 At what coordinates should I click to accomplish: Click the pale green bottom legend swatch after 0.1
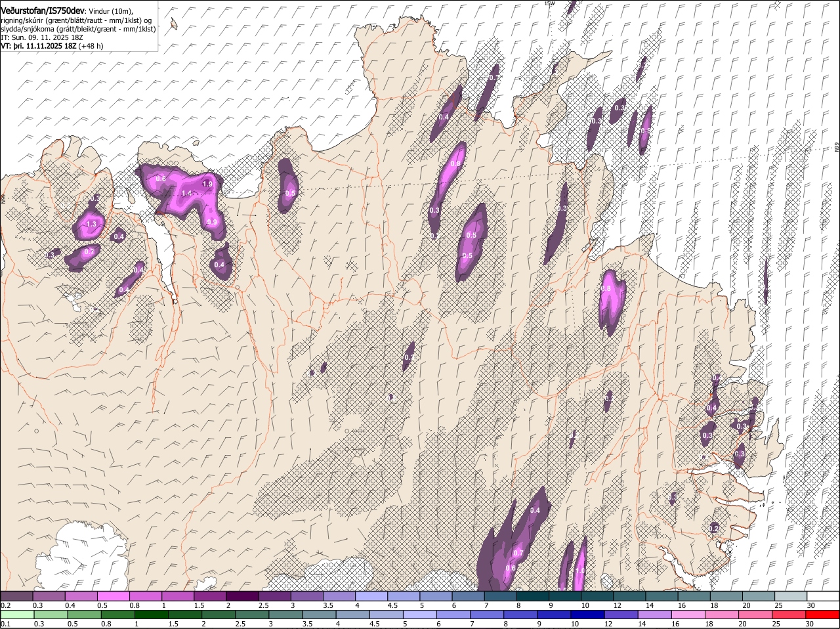[x=17, y=615]
